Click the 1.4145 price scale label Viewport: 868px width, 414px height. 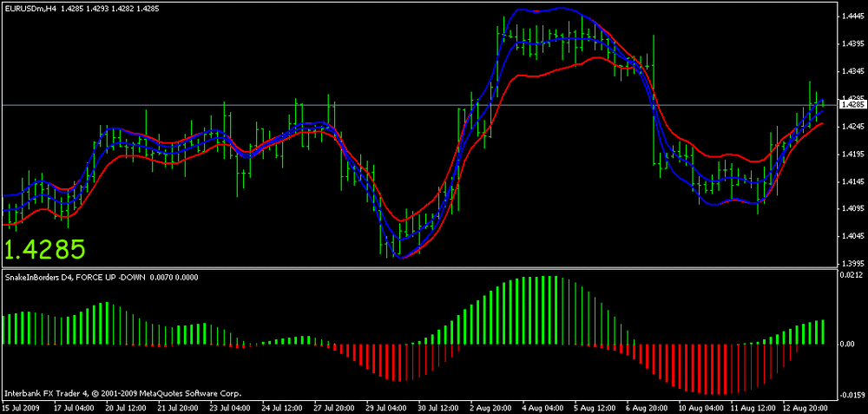tap(852, 181)
